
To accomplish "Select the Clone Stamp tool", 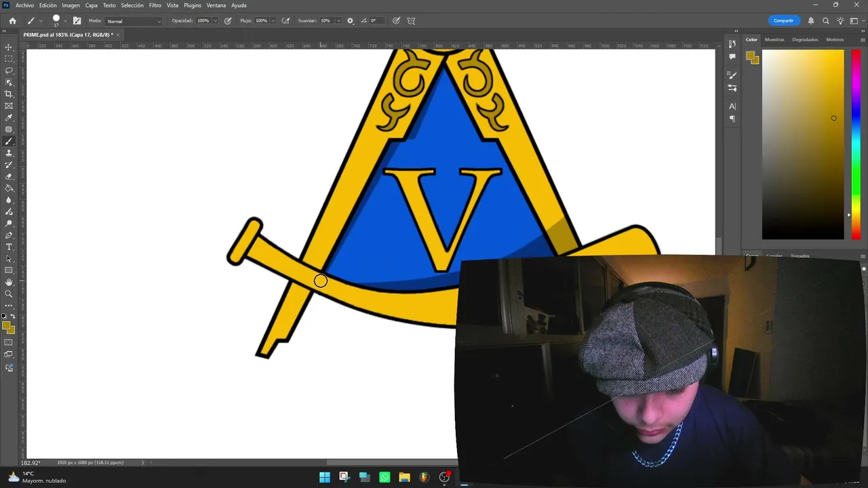I will point(9,153).
